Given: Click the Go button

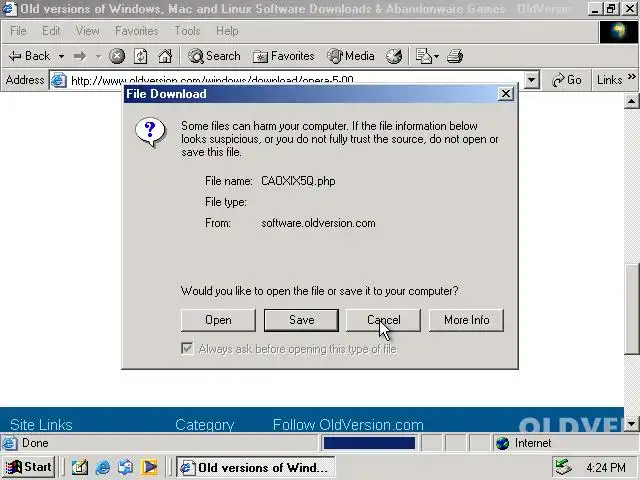Looking at the screenshot, I should click(567, 80).
